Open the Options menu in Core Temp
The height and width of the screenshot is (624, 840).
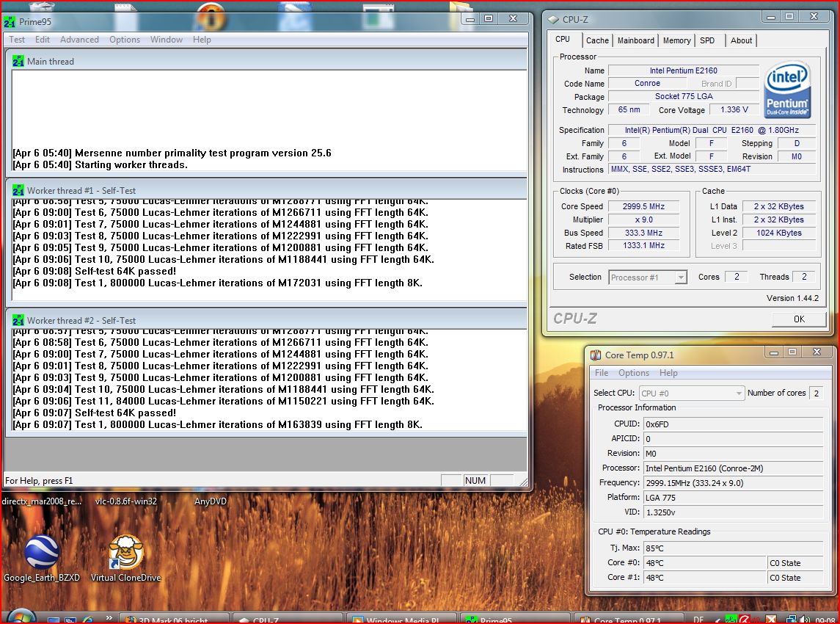tap(634, 373)
